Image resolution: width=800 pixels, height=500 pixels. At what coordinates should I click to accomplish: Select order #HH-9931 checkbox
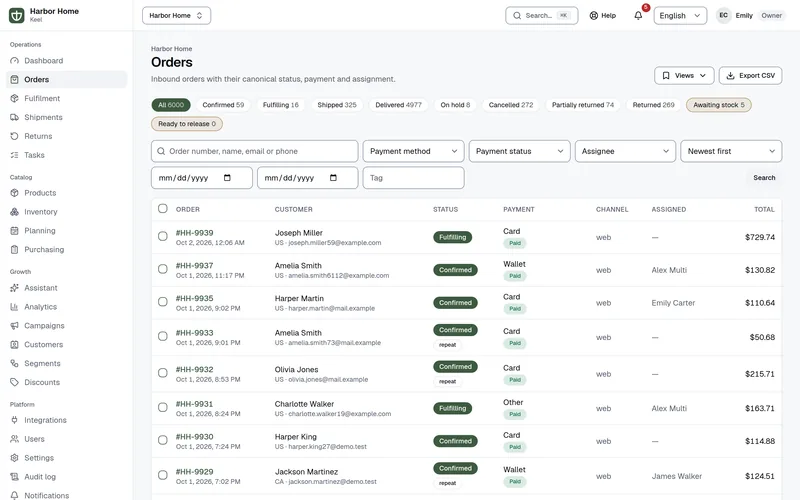click(163, 407)
